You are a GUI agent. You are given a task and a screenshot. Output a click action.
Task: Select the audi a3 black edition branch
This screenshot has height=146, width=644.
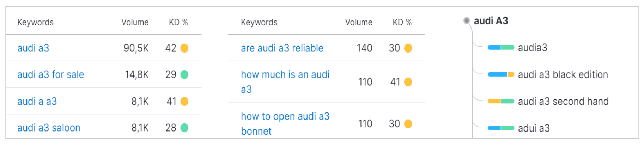click(563, 74)
